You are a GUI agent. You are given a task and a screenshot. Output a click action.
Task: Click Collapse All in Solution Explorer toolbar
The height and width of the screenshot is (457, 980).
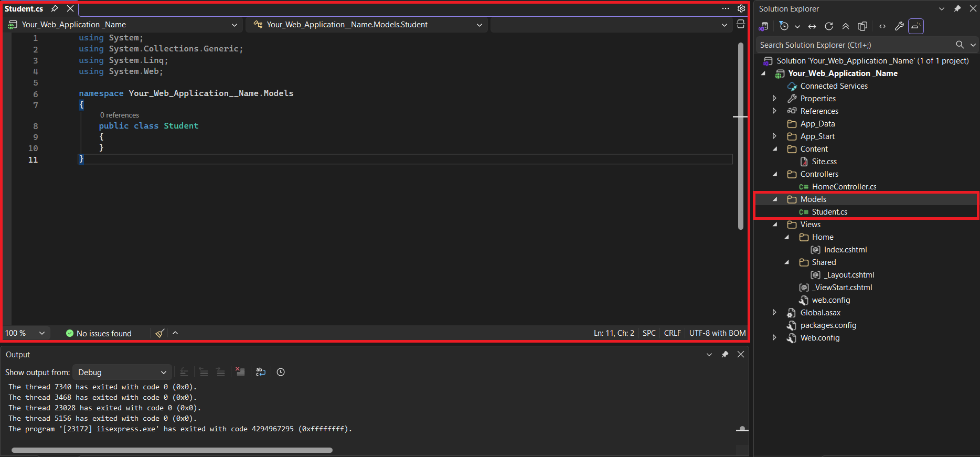coord(846,26)
